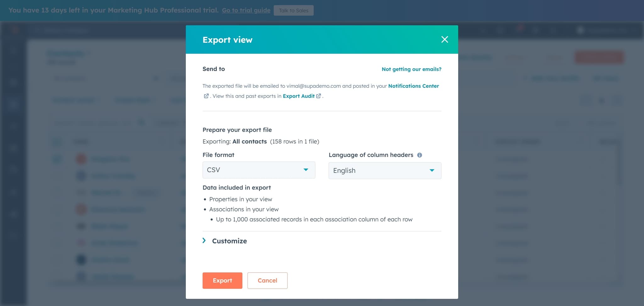The height and width of the screenshot is (306, 644).
Task: Open the 'Not getting our emails?' link
Action: click(x=412, y=69)
